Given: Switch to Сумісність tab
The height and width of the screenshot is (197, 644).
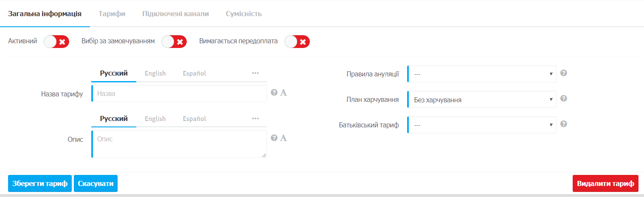Looking at the screenshot, I should pos(244,14).
